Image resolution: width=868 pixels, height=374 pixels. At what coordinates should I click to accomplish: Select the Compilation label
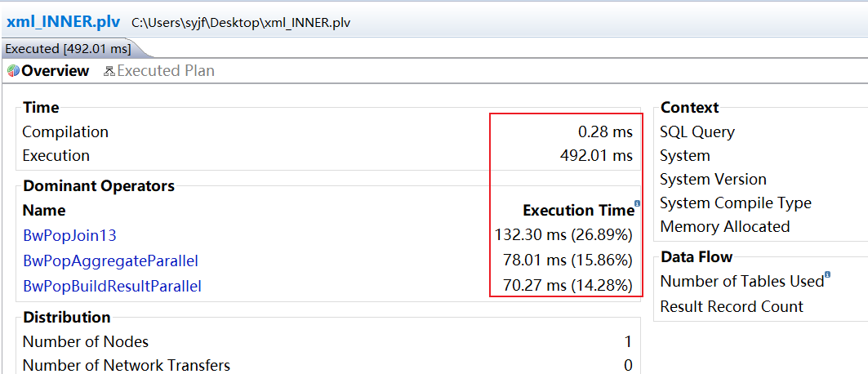[65, 131]
